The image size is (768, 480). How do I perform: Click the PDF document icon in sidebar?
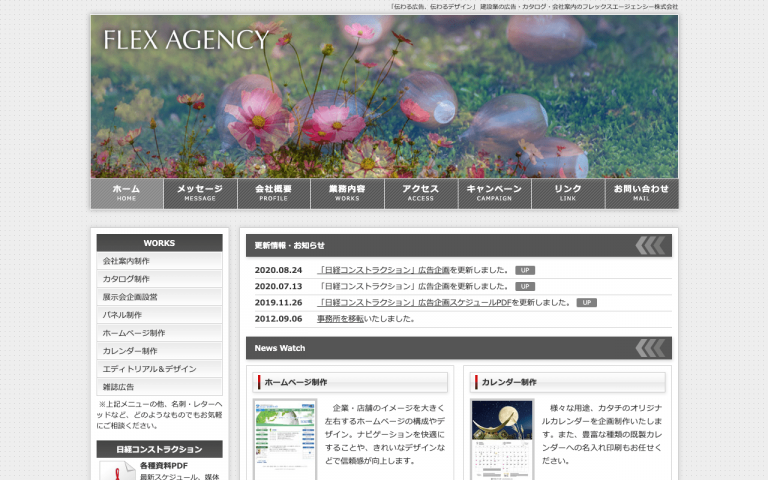118,471
